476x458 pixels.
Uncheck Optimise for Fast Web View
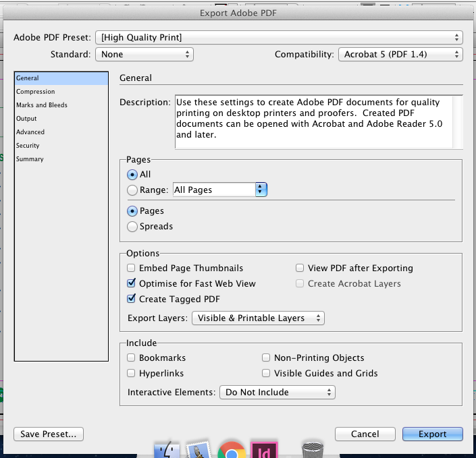click(x=131, y=283)
